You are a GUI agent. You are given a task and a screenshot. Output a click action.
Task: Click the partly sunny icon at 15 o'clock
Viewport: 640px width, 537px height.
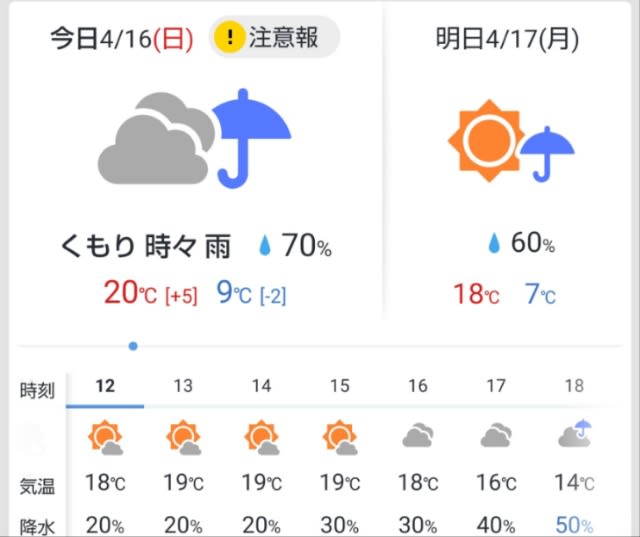coord(340,437)
